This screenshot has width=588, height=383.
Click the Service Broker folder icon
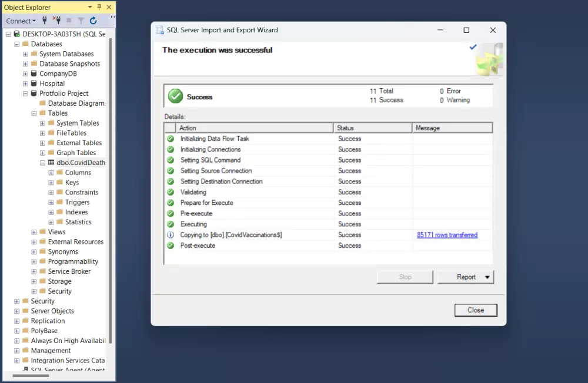click(42, 271)
